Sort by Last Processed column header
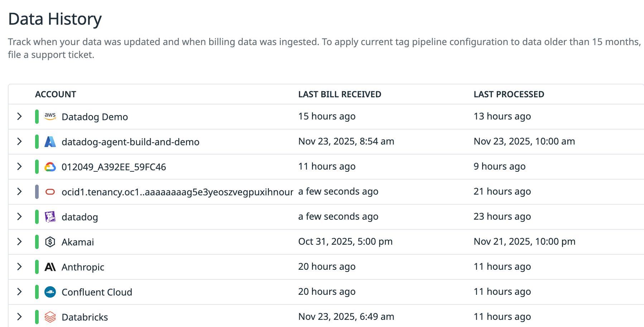 (x=509, y=94)
